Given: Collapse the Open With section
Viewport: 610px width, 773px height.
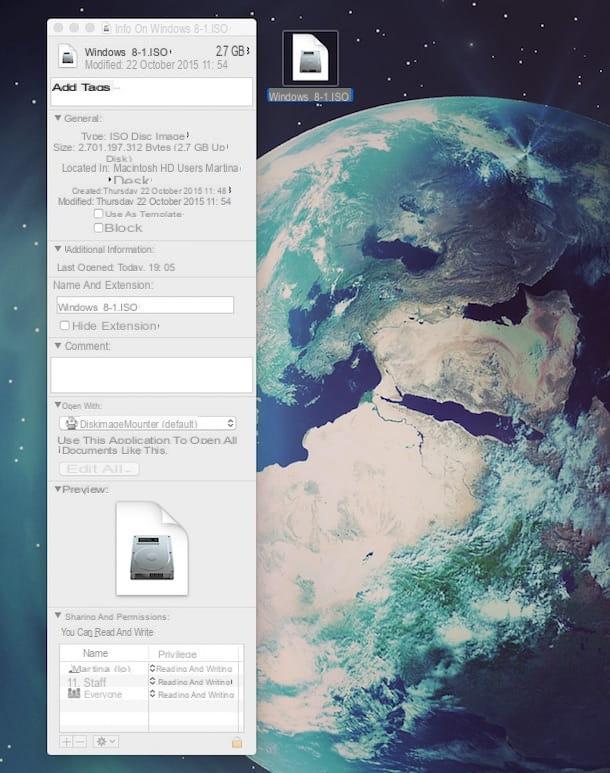Looking at the screenshot, I should 58,405.
